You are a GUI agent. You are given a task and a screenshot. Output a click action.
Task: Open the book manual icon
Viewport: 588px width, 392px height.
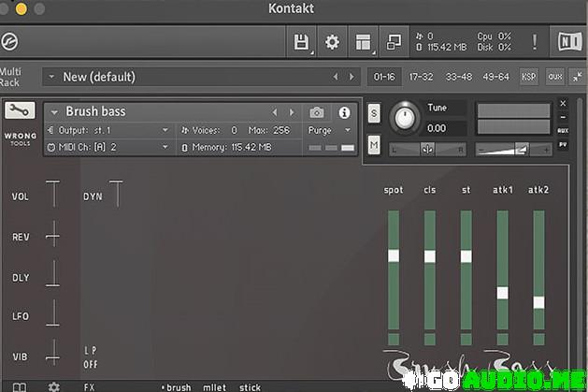[x=20, y=386]
